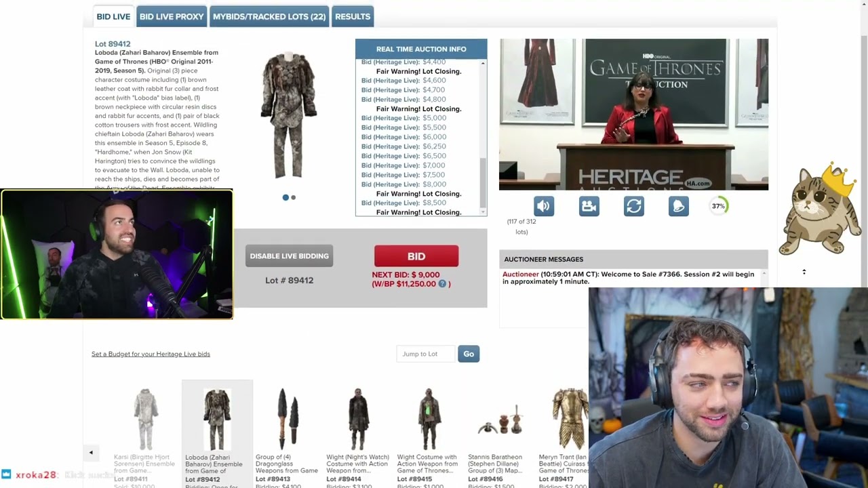This screenshot has height=488, width=868.
Task: Click DISABLE LIVE BIDDING button
Action: pos(289,256)
